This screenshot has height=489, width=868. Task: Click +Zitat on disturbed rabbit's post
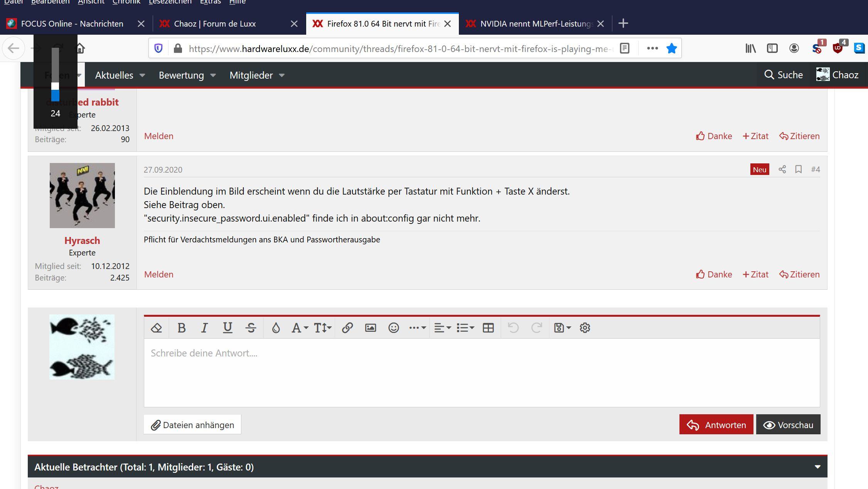[x=755, y=136]
